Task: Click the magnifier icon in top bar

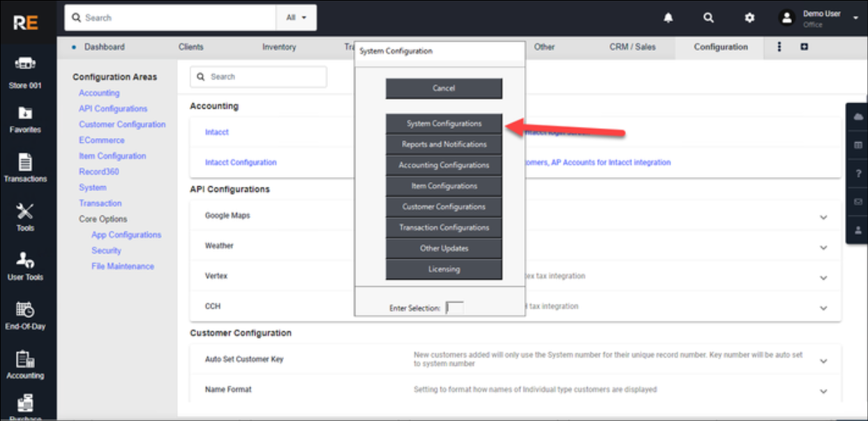Action: [709, 18]
